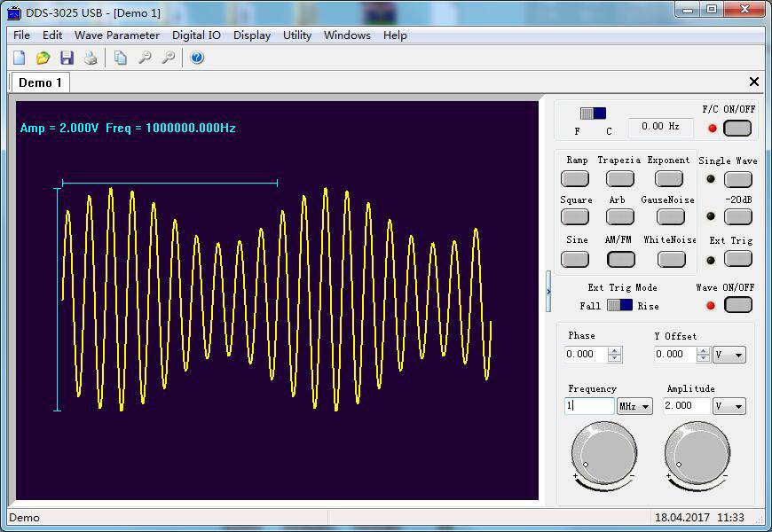
Task: Click the Print toolbar icon
Action: pos(90,57)
